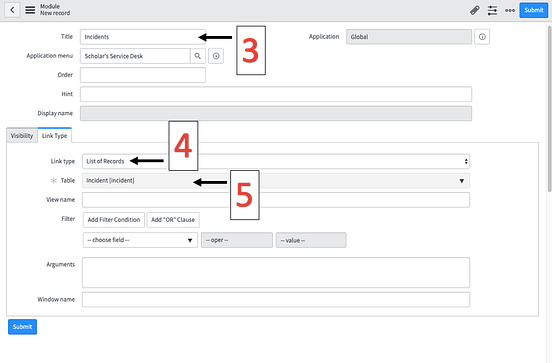Click the Window name input field
Viewport: 552px width, 363px height.
(x=276, y=300)
